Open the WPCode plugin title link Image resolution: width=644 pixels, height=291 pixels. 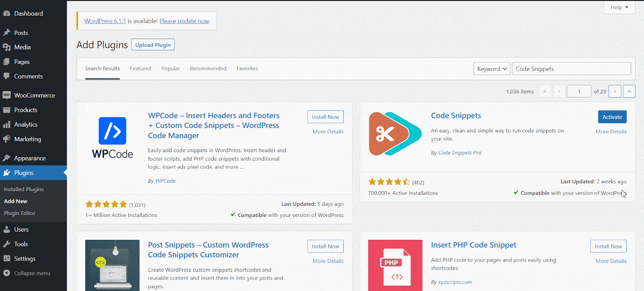214,126
